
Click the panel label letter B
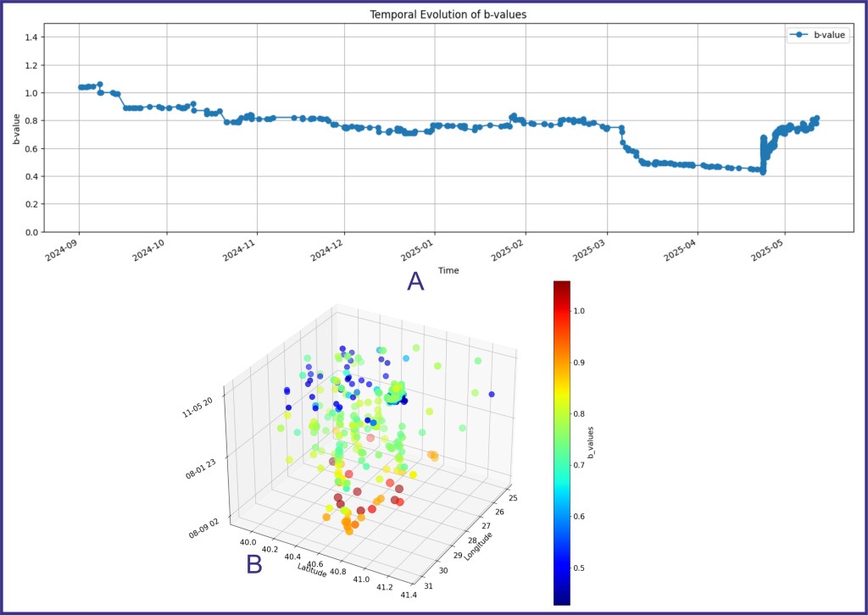tap(254, 564)
